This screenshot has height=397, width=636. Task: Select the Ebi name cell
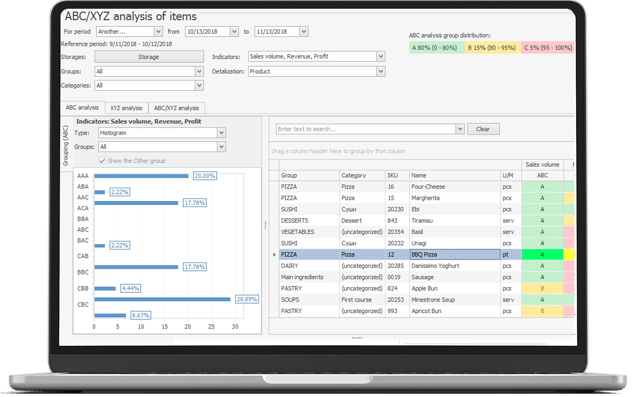click(455, 210)
